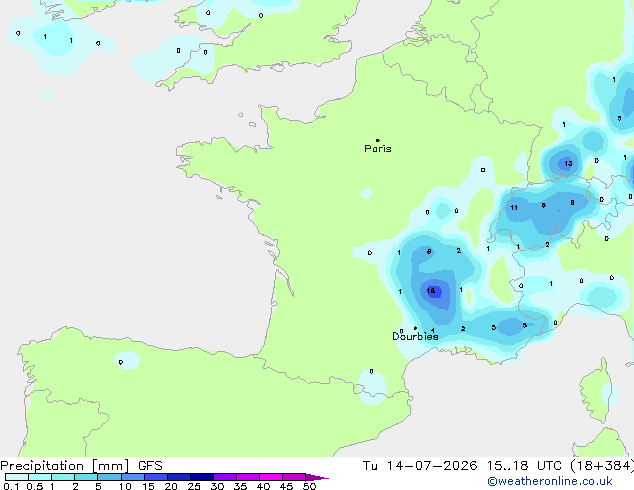Screen dimensions: 634x490
Task: Click the forecast date "Tu 14-07-2026" text
Action: [420, 466]
